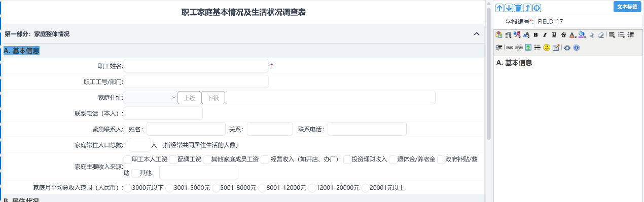Open highlight background color picker
The width and height of the screenshot is (644, 202).
[x=582, y=35]
